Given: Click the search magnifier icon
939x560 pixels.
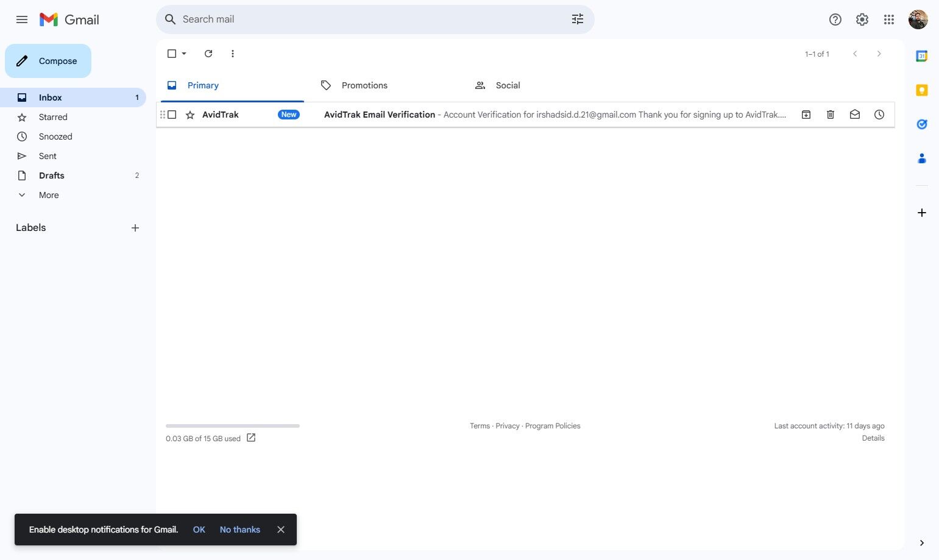Looking at the screenshot, I should [171, 19].
